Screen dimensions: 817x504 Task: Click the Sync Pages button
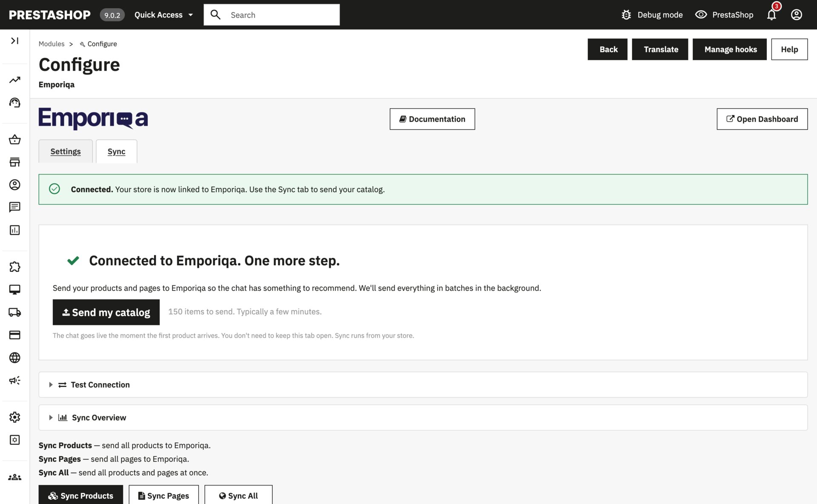(164, 495)
